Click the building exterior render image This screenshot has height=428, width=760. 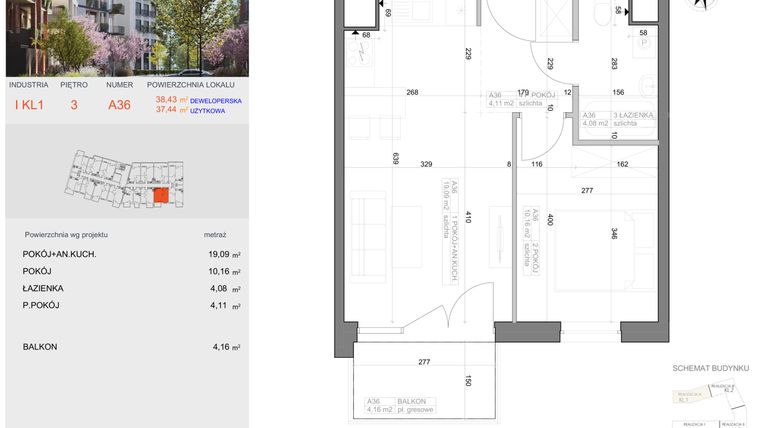126,38
